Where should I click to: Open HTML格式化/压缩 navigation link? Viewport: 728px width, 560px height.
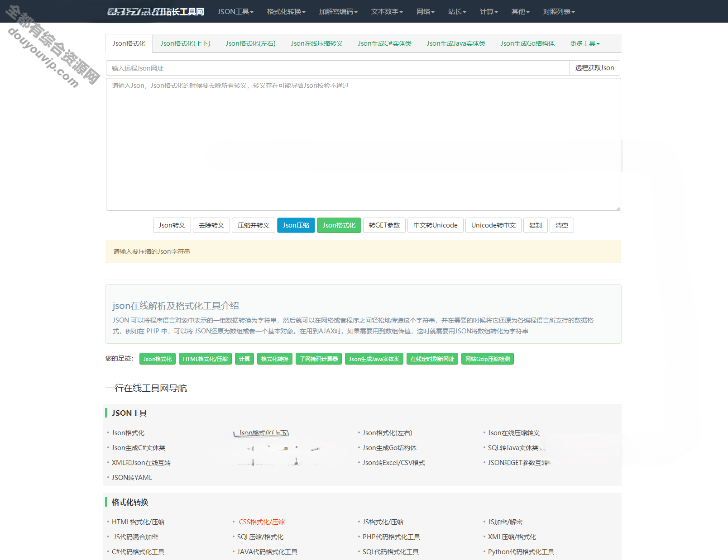click(138, 522)
